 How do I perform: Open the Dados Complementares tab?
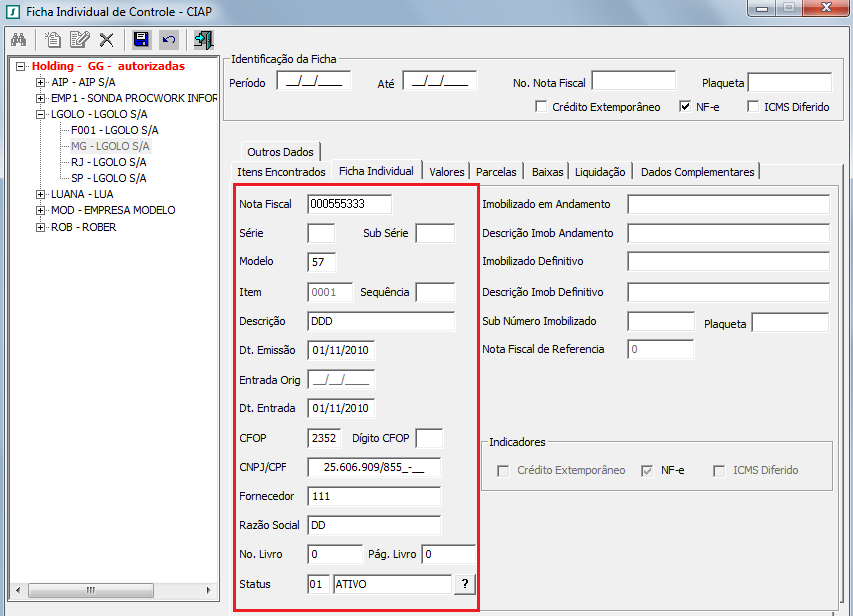tap(697, 172)
